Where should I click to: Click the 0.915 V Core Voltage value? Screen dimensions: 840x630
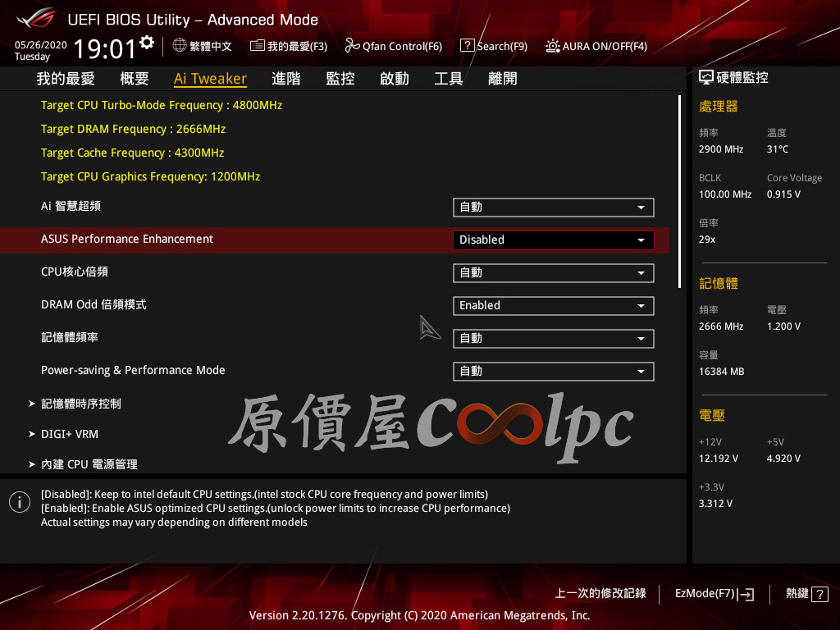[783, 194]
